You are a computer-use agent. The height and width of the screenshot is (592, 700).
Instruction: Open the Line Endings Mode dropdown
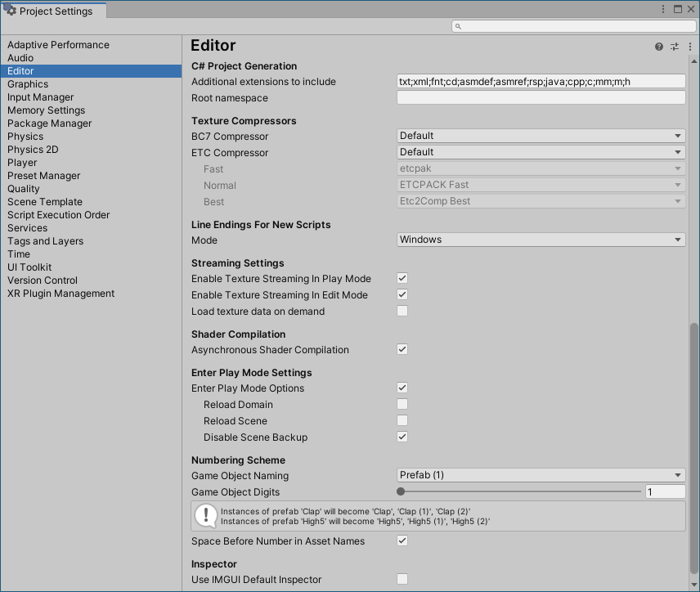(541, 240)
